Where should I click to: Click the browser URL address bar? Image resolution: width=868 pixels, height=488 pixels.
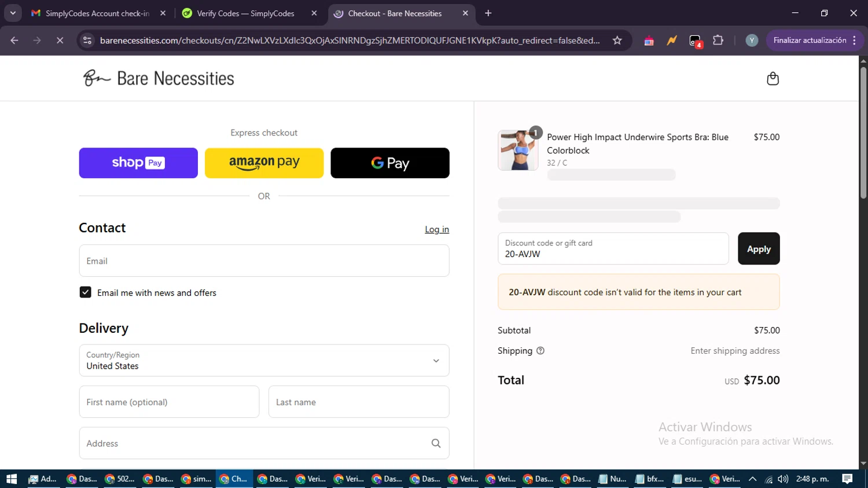click(x=350, y=41)
